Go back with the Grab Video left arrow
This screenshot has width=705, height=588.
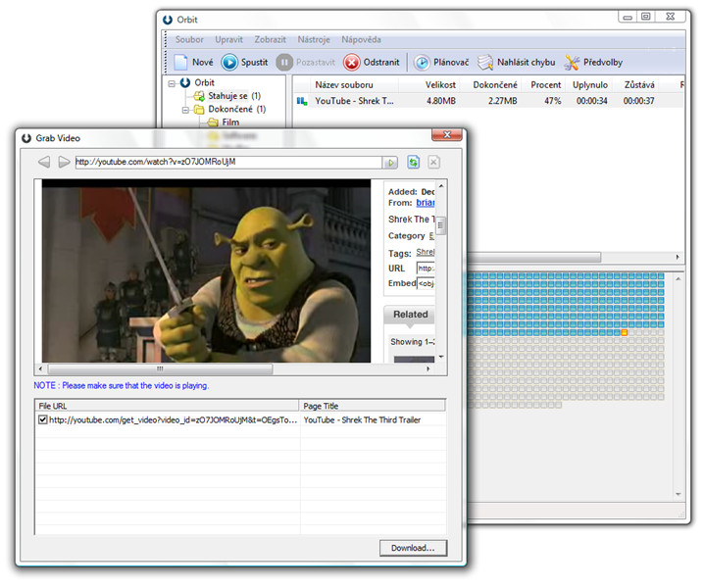pyautogui.click(x=43, y=162)
